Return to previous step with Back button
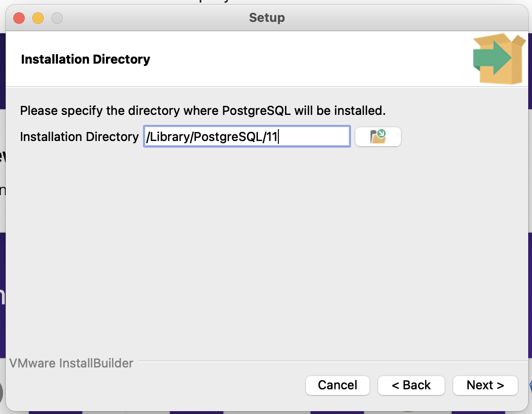This screenshot has height=414, width=532. 411,386
